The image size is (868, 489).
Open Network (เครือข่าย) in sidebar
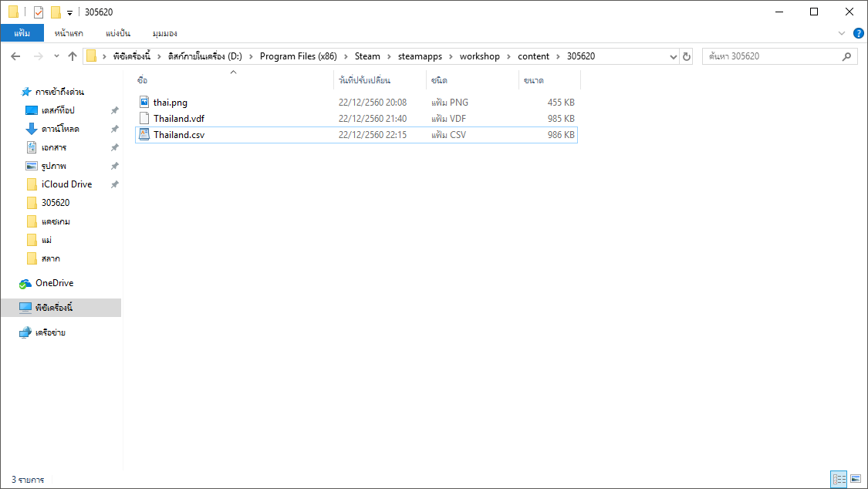pos(50,332)
